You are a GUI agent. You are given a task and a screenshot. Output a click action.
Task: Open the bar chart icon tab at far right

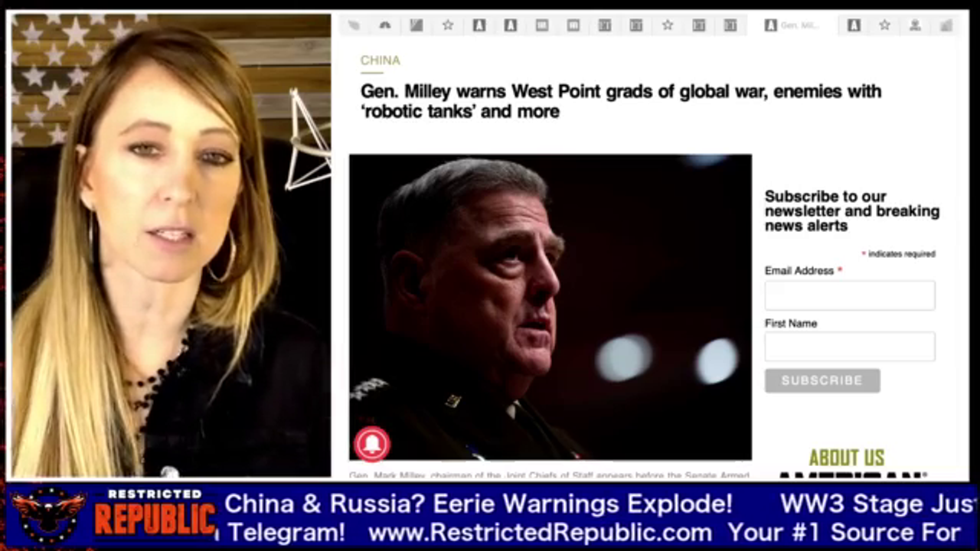pos(946,25)
